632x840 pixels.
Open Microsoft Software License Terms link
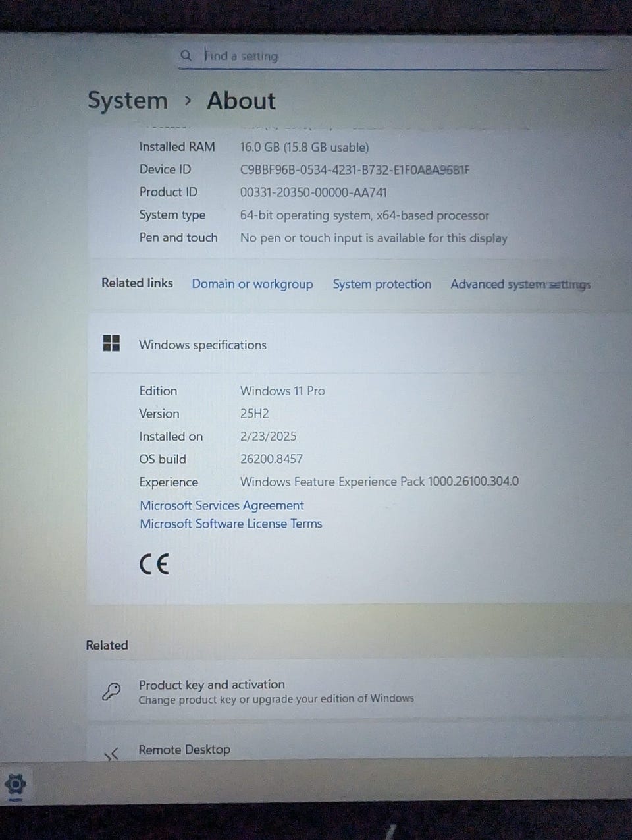coord(231,524)
